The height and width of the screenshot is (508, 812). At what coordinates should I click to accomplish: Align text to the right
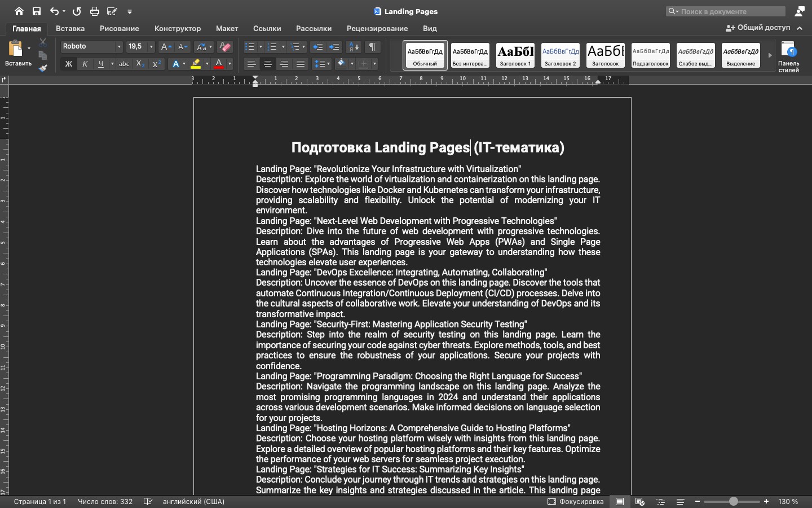tap(284, 64)
